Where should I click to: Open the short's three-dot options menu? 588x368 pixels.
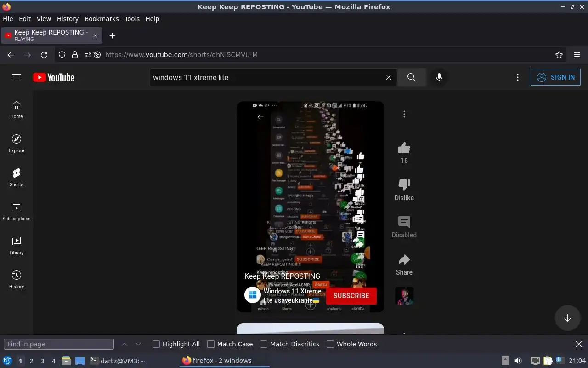pyautogui.click(x=404, y=114)
